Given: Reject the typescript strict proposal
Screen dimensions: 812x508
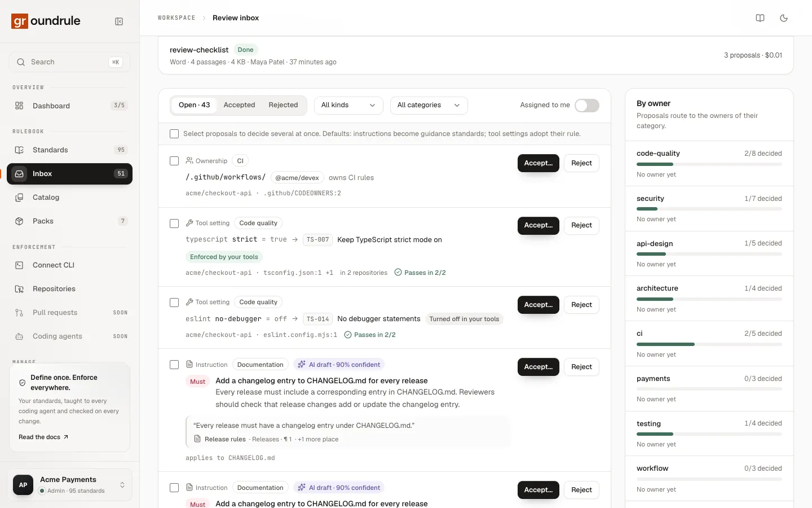Looking at the screenshot, I should pyautogui.click(x=581, y=225).
